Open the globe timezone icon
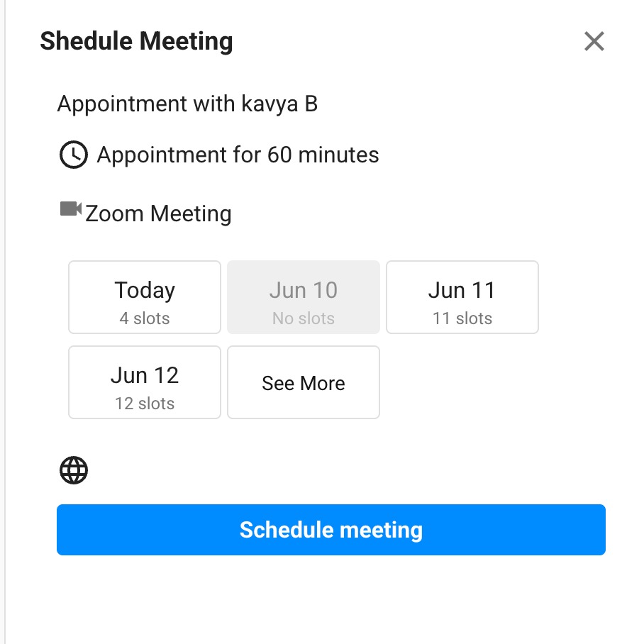Screen dimensions: 644x644 74,470
